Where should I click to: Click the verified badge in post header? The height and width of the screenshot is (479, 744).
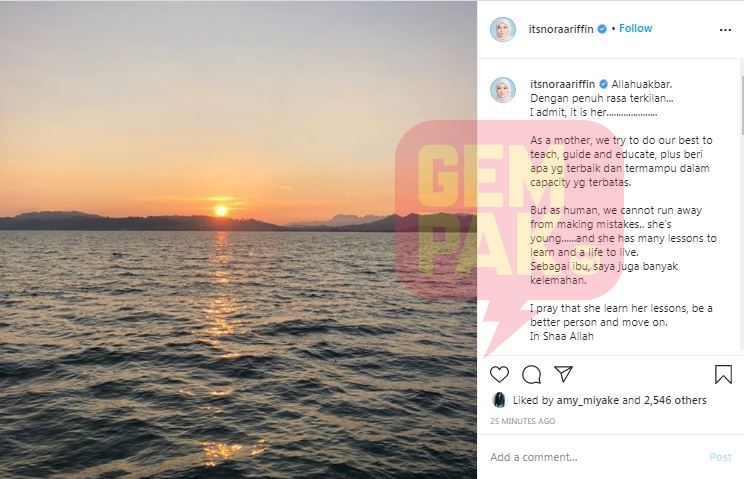602,29
